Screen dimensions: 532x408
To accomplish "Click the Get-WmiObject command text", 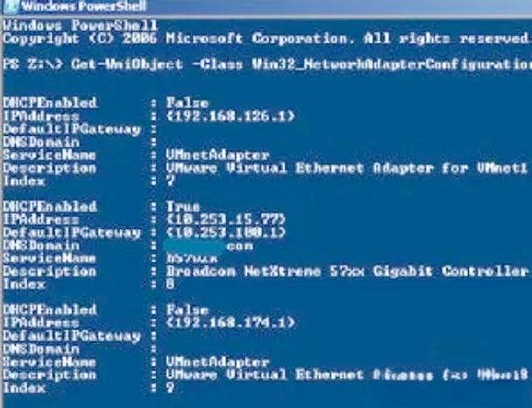I will click(x=127, y=64).
